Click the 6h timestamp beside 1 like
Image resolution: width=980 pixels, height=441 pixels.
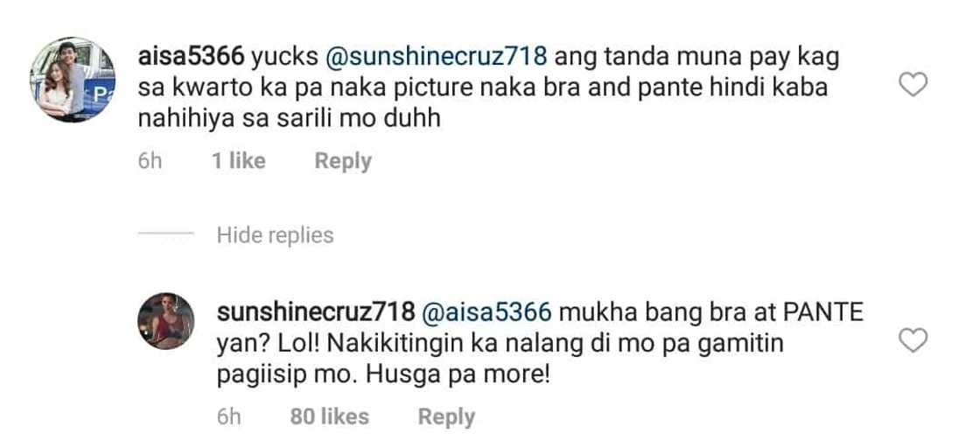pyautogui.click(x=150, y=161)
